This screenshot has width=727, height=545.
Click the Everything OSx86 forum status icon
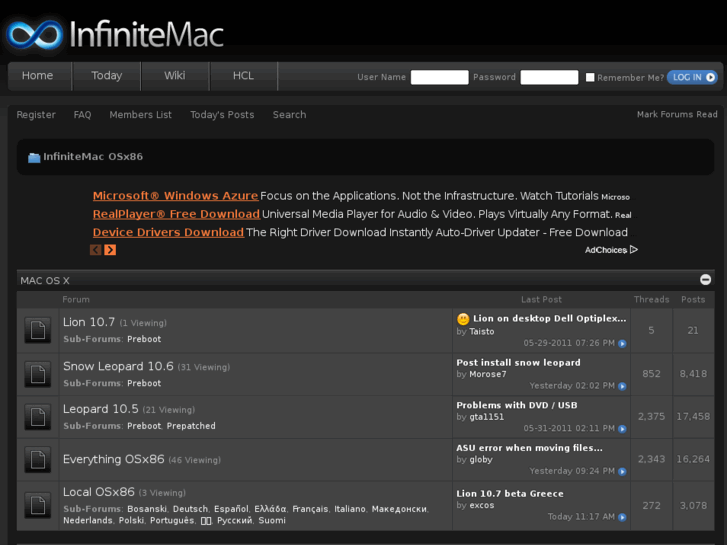[x=38, y=459]
